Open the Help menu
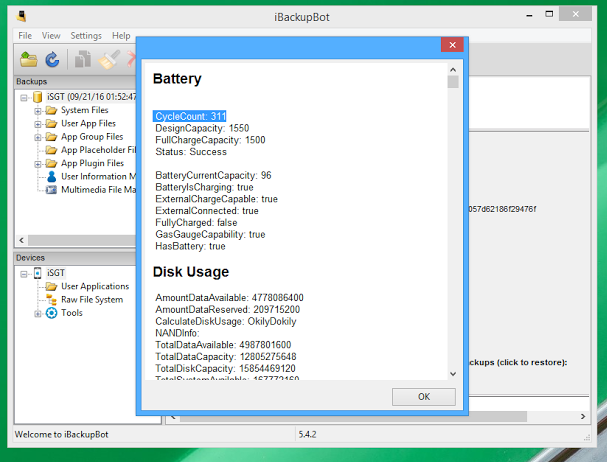This screenshot has height=462, width=607. [121, 36]
